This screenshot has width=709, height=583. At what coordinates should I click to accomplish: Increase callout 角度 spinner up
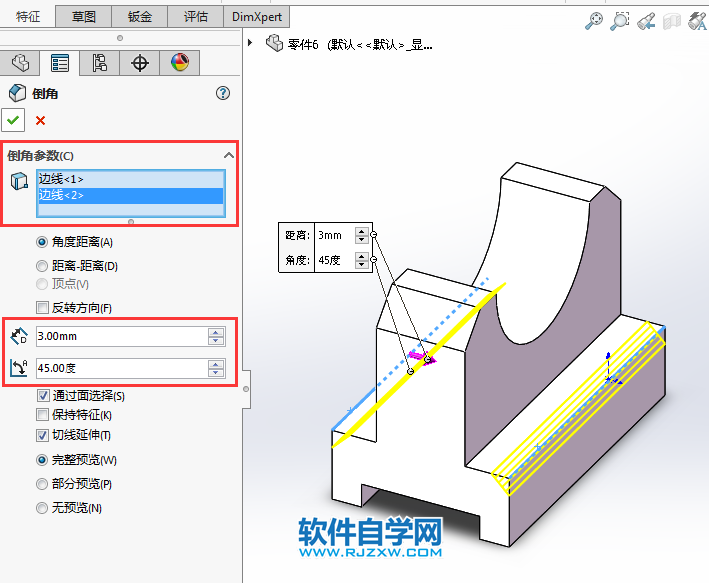coord(361,256)
